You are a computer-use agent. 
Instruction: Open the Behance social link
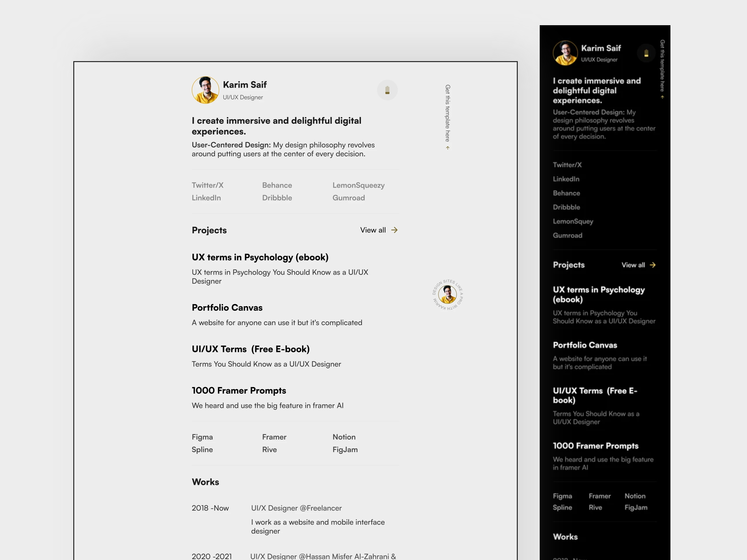coord(277,185)
